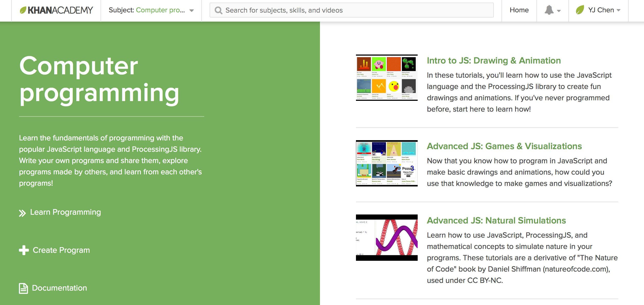Viewport: 644px width, 305px height.
Task: Expand the Subject dropdown arrow
Action: [x=192, y=11]
